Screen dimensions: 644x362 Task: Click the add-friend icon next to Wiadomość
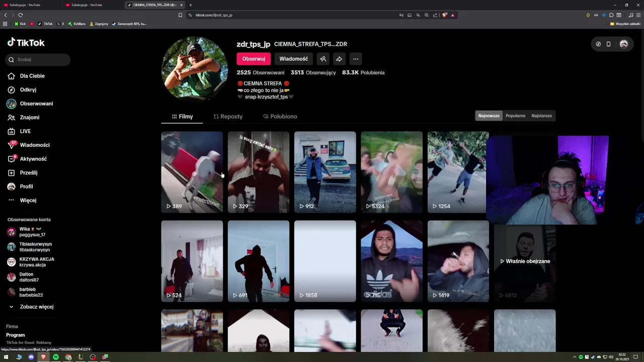coord(323,59)
